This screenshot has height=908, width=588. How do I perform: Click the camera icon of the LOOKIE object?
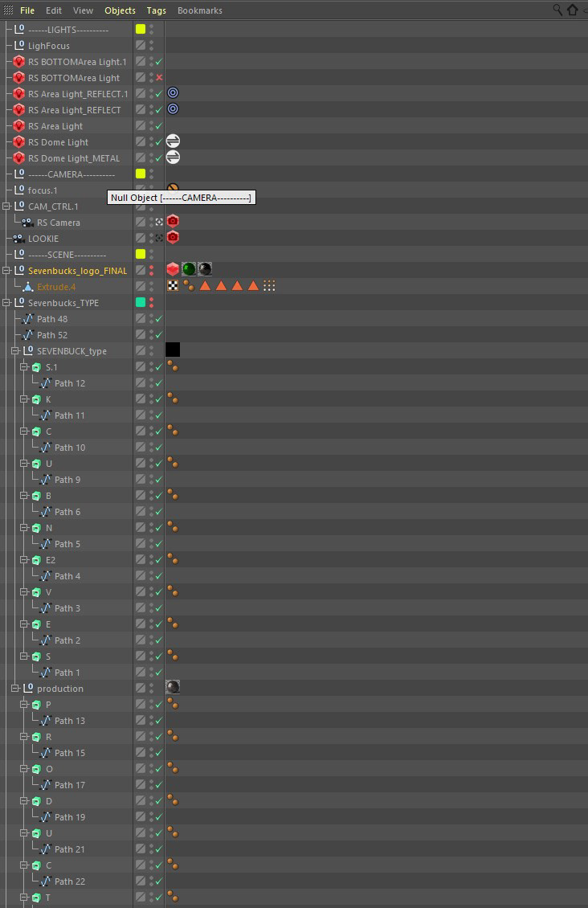[x=18, y=239]
